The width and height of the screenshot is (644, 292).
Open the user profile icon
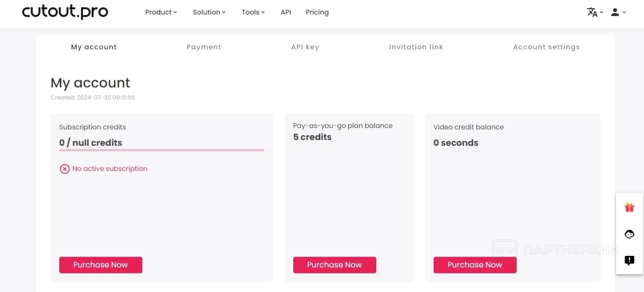[615, 13]
